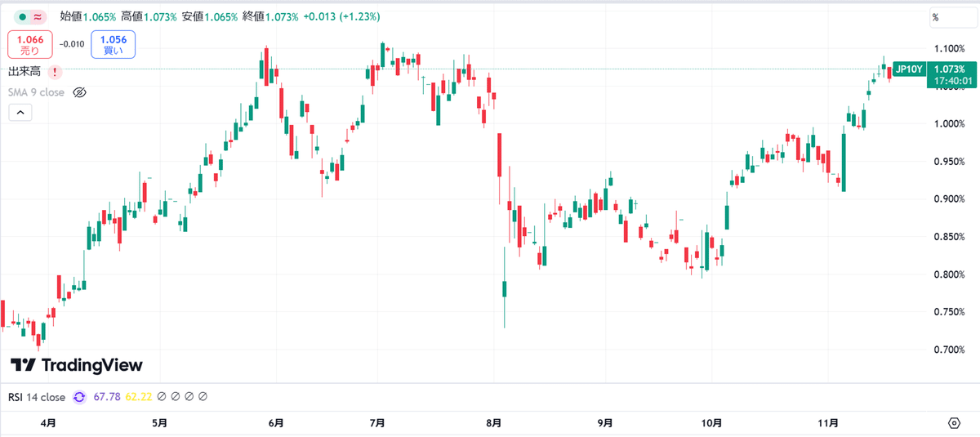Click the 8月 marker on time axis

click(493, 423)
